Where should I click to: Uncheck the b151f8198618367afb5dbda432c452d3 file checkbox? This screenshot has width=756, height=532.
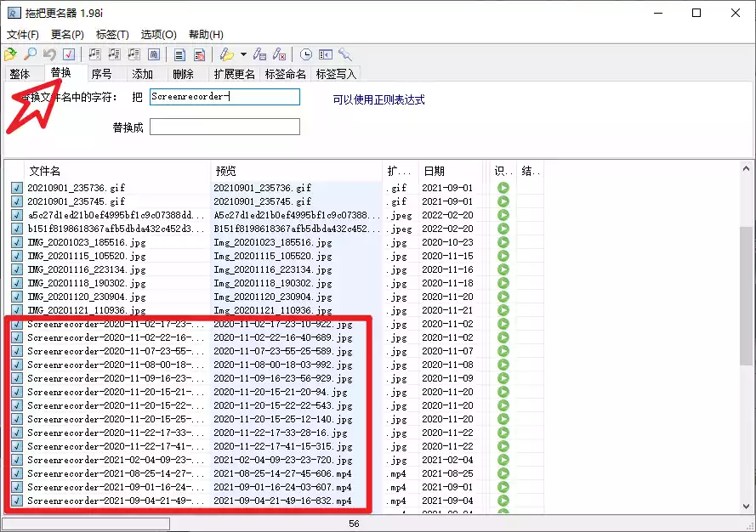click(x=17, y=229)
